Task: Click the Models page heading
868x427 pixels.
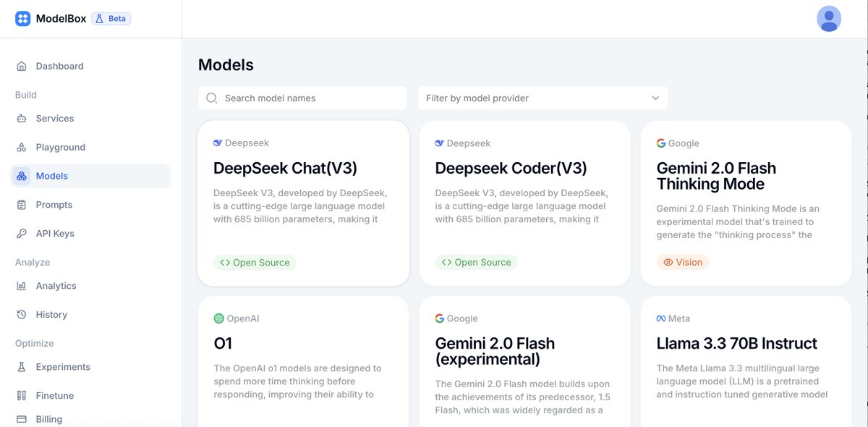Action: click(226, 64)
